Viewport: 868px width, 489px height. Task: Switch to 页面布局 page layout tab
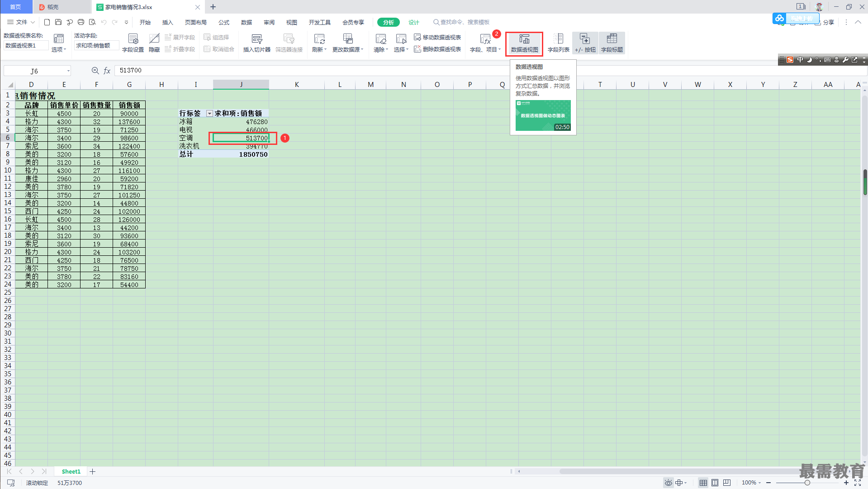(196, 22)
